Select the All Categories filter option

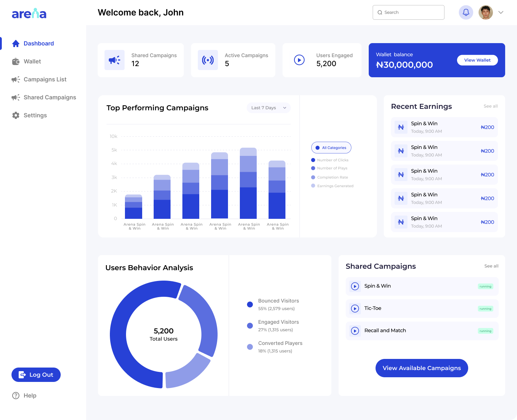tap(331, 148)
